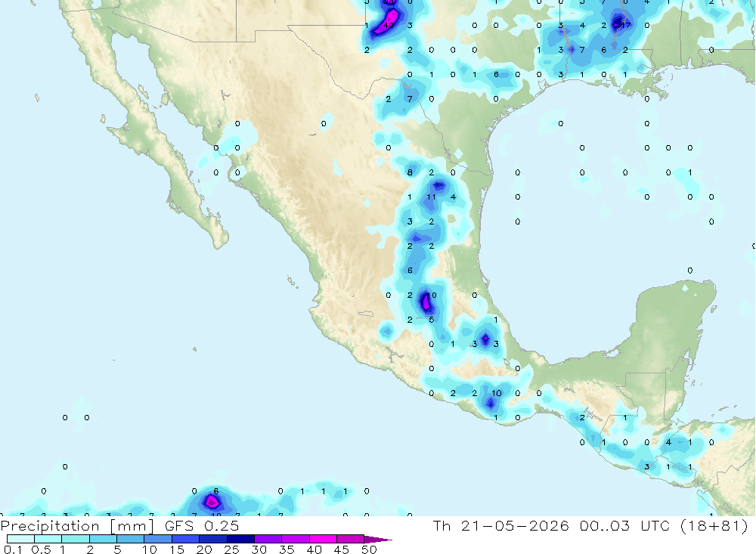This screenshot has height=554, width=756.
Task: Pick the 1–2 mm legend color swatch
Action: tap(76, 539)
